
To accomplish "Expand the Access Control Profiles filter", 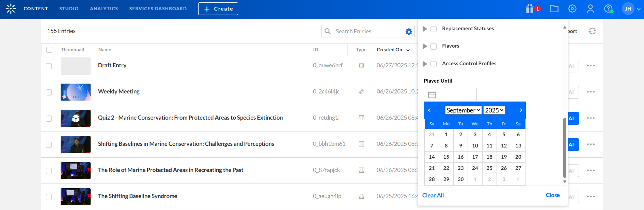I will coord(425,64).
